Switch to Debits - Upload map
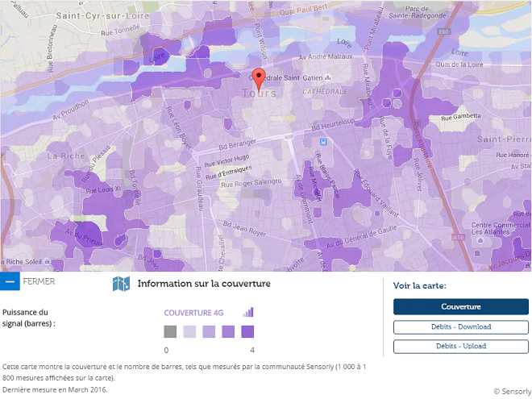 click(460, 346)
